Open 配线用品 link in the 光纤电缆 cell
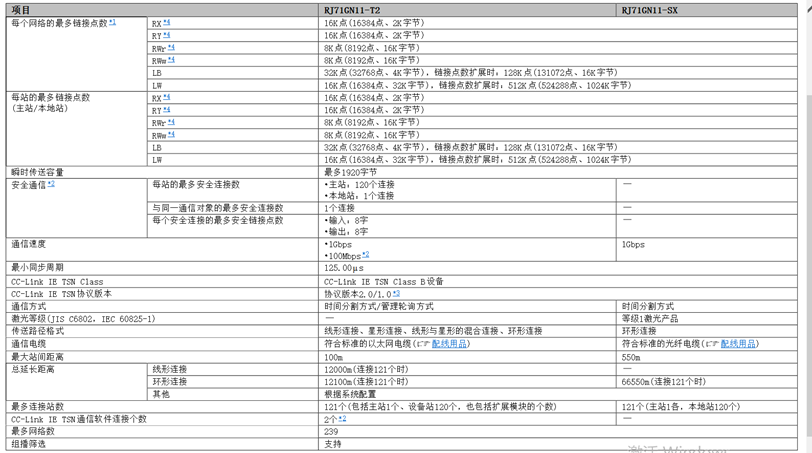This screenshot has height=453, width=812. pyautogui.click(x=736, y=343)
